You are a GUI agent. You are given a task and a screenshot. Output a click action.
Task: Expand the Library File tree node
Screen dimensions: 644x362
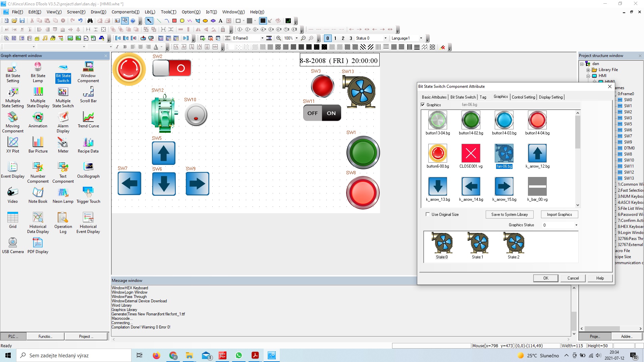588,70
